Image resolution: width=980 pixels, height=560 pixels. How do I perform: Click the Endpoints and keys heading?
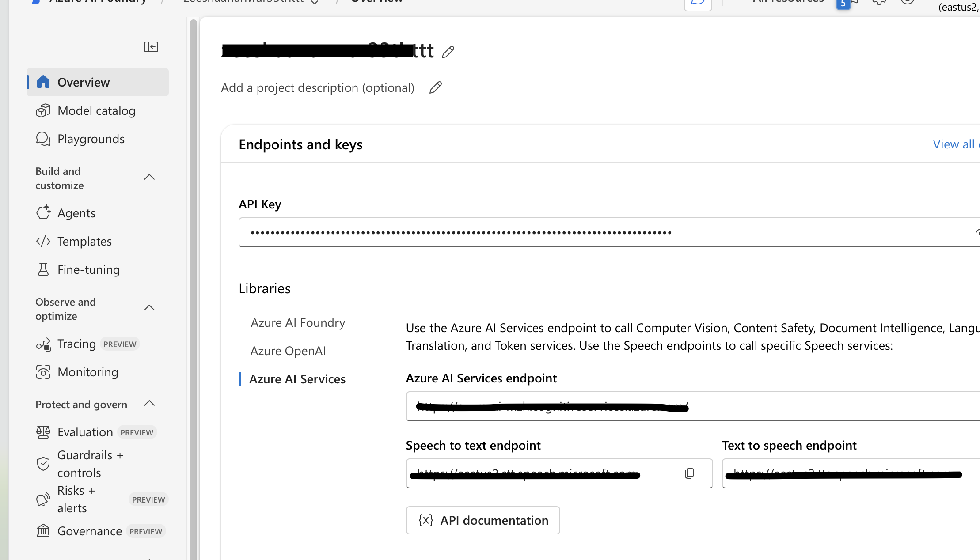[300, 144]
